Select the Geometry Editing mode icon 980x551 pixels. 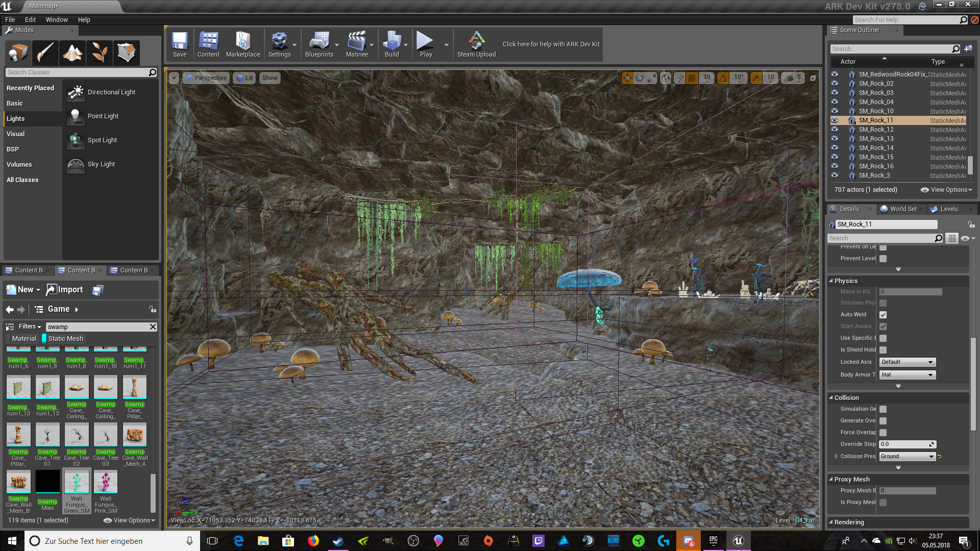(126, 53)
